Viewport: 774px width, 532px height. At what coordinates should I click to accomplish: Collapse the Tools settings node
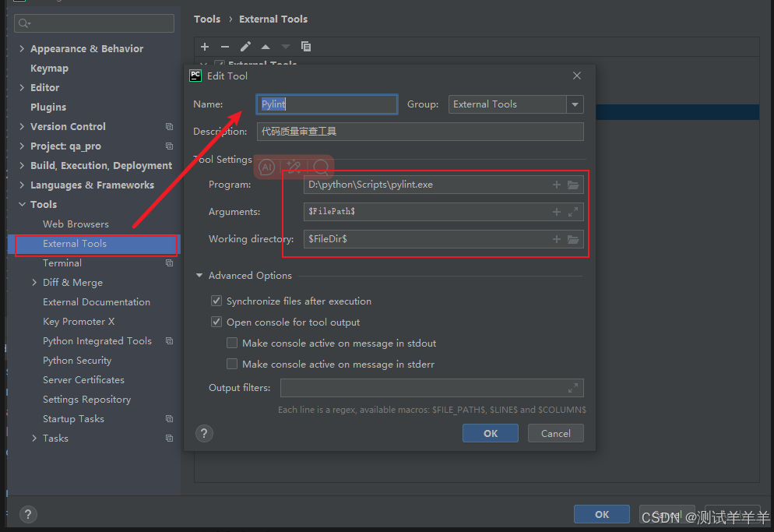pyautogui.click(x=22, y=204)
